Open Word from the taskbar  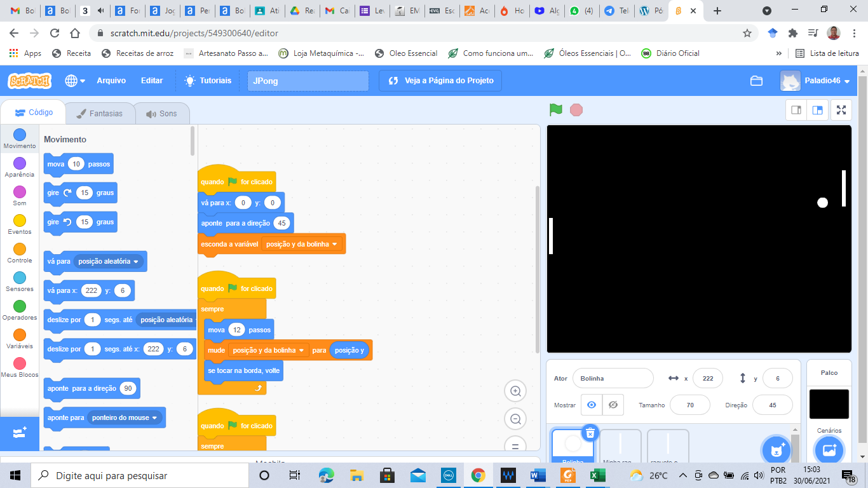(538, 475)
